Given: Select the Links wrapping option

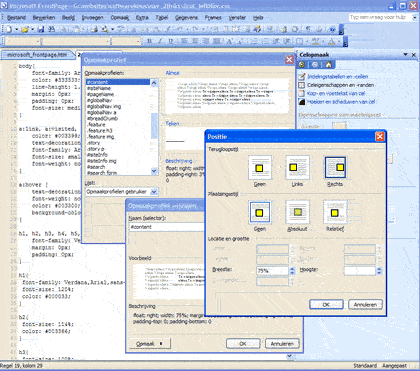Looking at the screenshot, I should point(297,168).
